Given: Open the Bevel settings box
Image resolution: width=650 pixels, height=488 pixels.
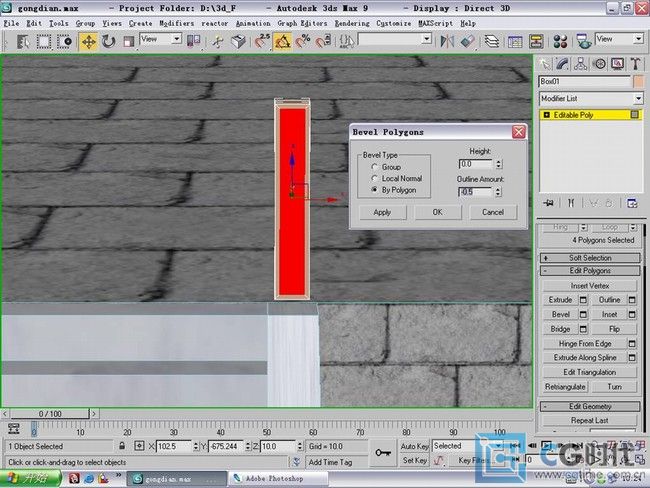Looking at the screenshot, I should [583, 314].
